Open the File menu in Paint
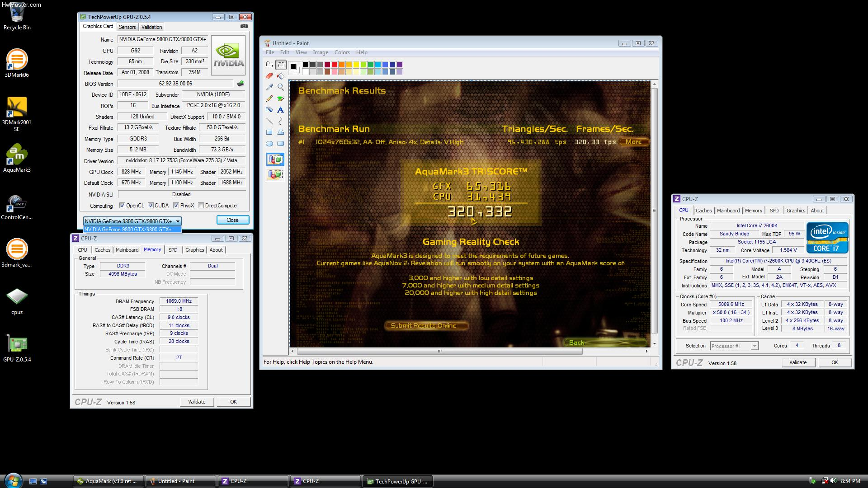 pyautogui.click(x=270, y=52)
